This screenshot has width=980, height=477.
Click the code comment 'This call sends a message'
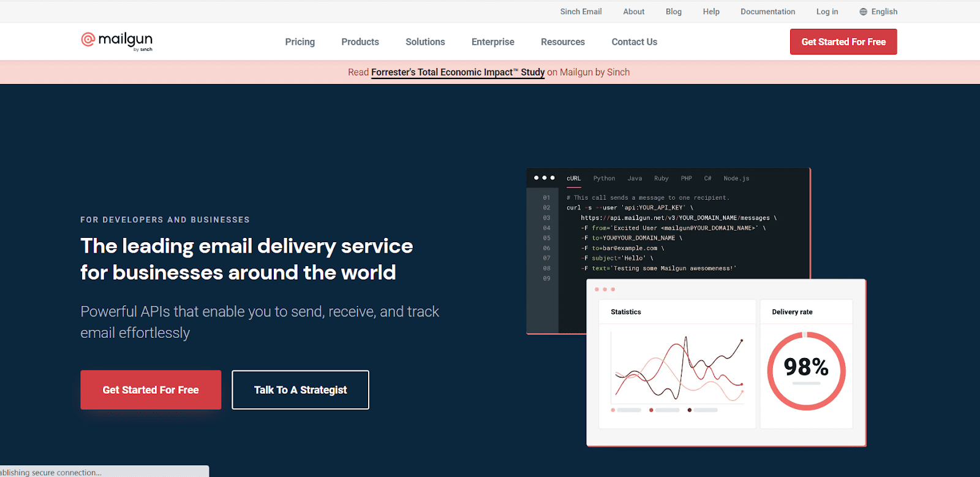pos(648,197)
